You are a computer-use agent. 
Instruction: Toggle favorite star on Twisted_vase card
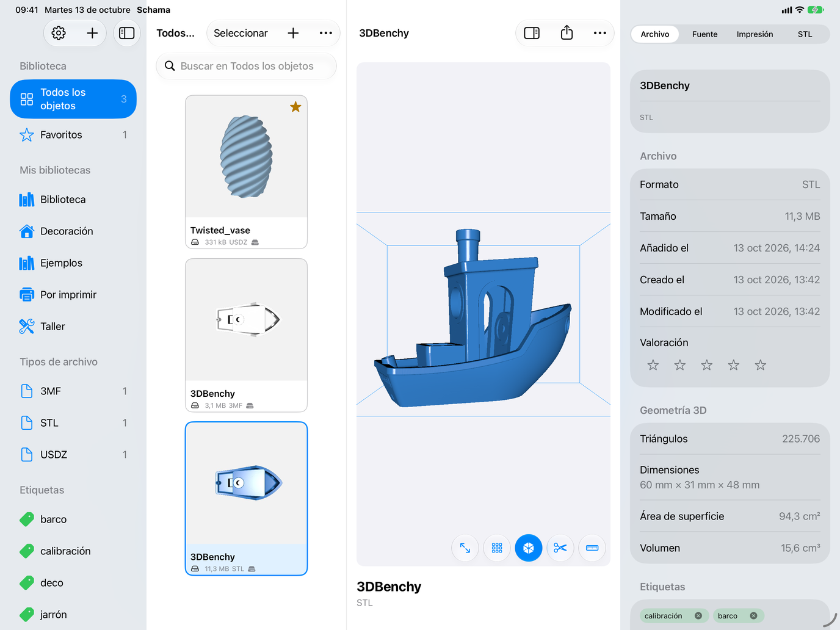coord(295,107)
